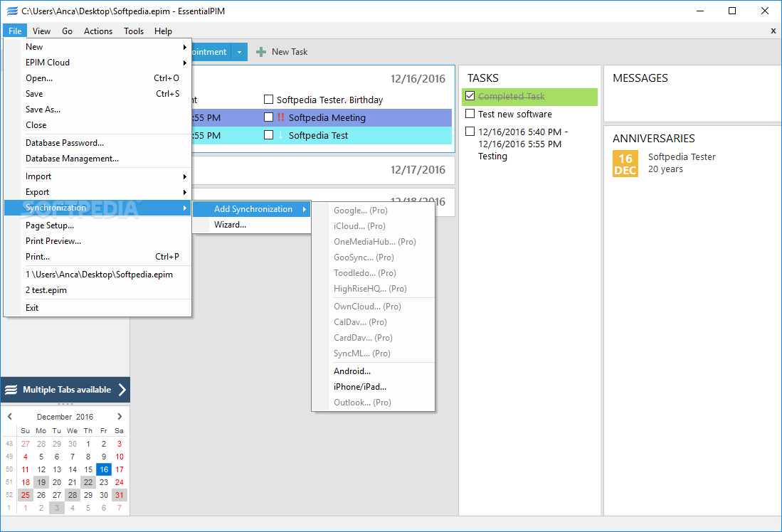The height and width of the screenshot is (532, 782).
Task: Click Close in the File menu
Action: tap(97, 125)
